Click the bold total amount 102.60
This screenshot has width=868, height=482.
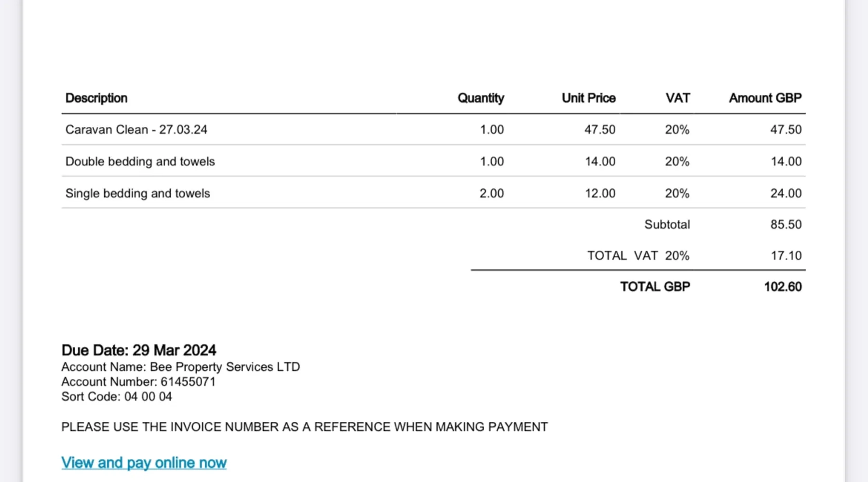[783, 287]
